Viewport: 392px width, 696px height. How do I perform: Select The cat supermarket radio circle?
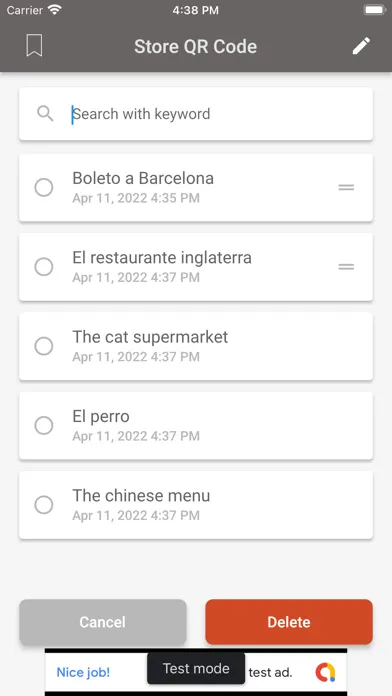(44, 346)
